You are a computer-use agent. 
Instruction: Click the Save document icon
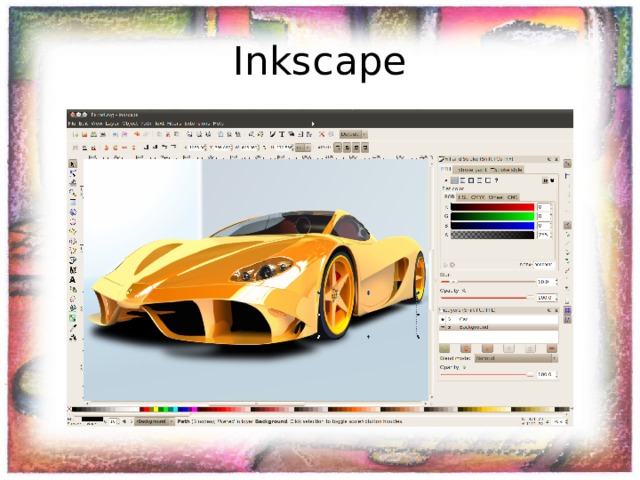pyautogui.click(x=94, y=134)
